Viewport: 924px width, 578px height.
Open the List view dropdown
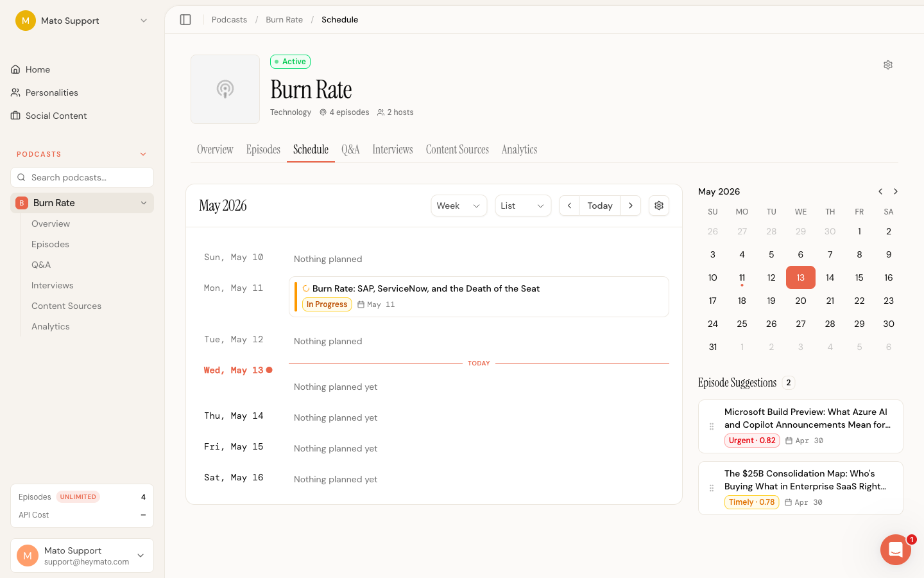(523, 206)
